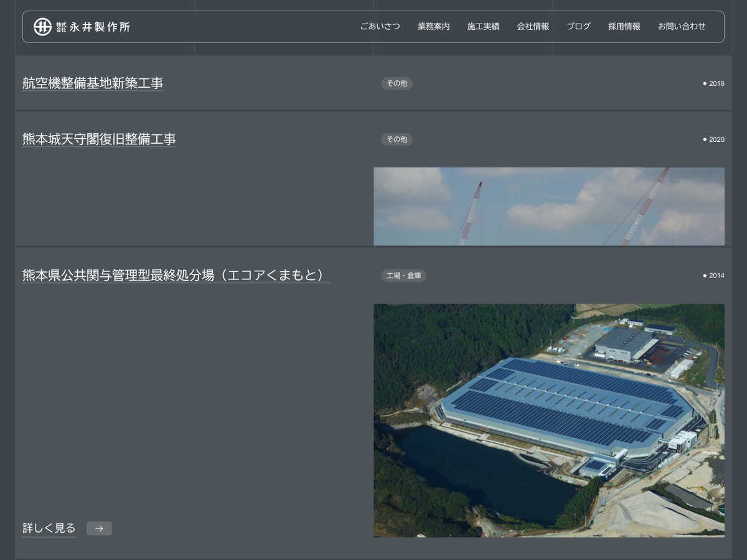Open the ブログ navigation link

point(578,27)
